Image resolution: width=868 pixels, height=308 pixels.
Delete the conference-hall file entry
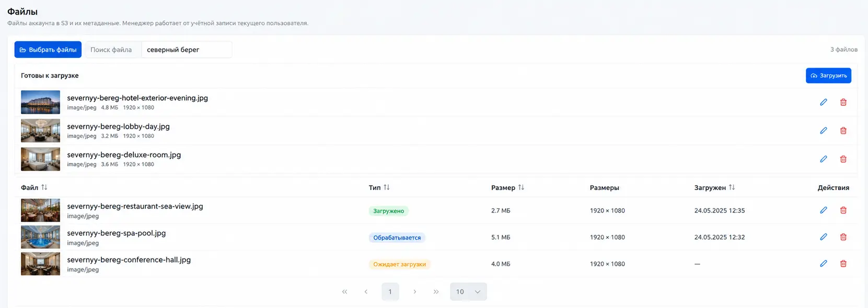point(843,264)
